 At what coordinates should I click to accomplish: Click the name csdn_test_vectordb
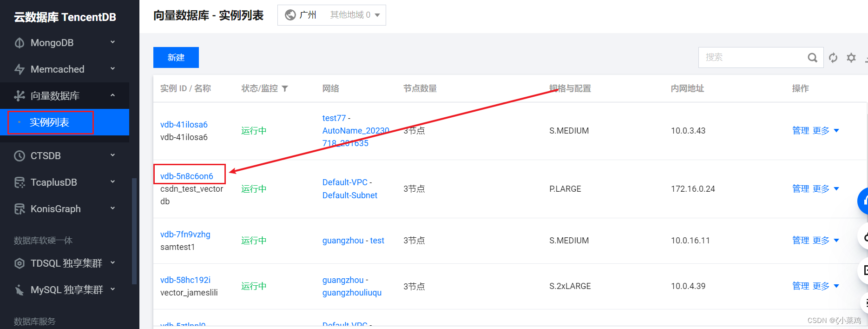click(191, 195)
